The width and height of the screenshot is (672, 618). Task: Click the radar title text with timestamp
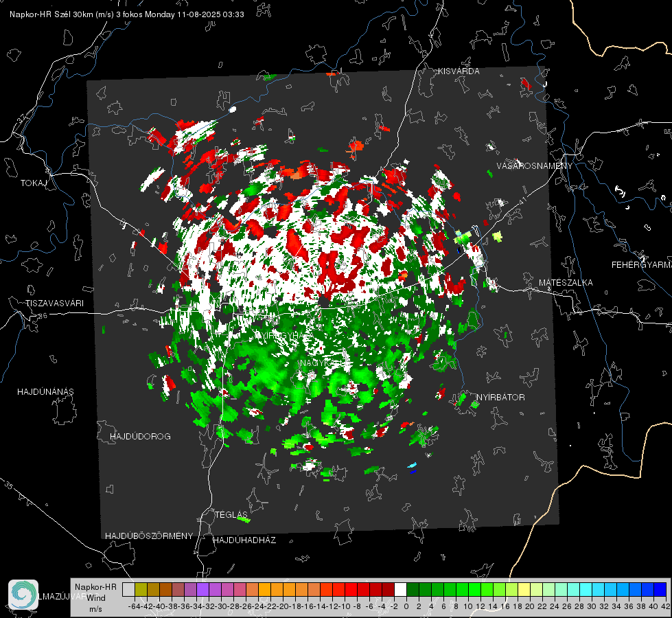coord(127,14)
